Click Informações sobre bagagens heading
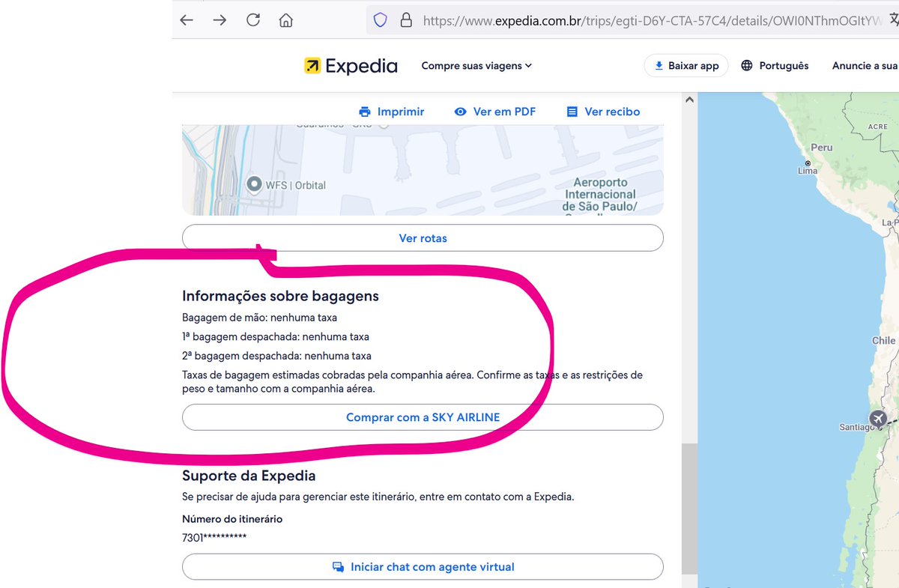 [x=280, y=296]
